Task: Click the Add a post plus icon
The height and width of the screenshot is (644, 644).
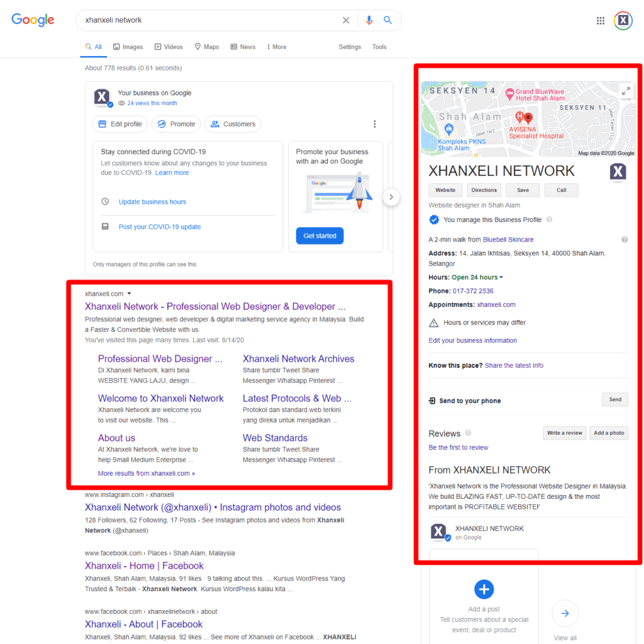Action: (484, 589)
